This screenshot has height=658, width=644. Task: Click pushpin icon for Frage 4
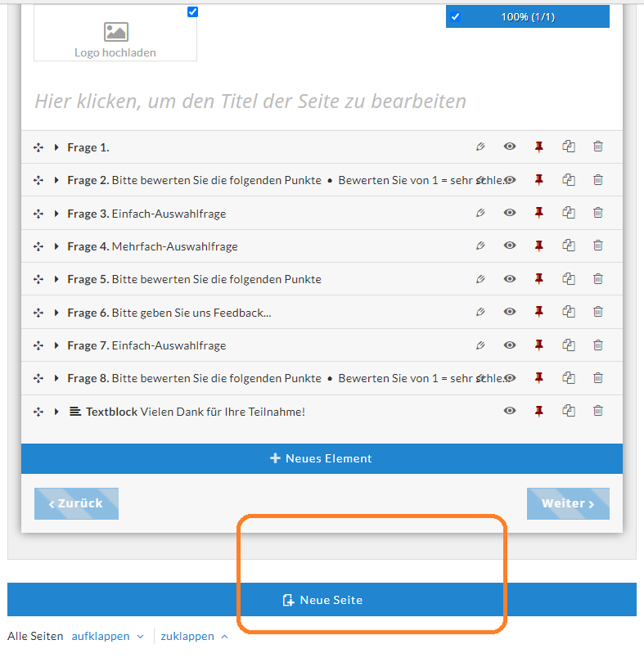point(539,246)
